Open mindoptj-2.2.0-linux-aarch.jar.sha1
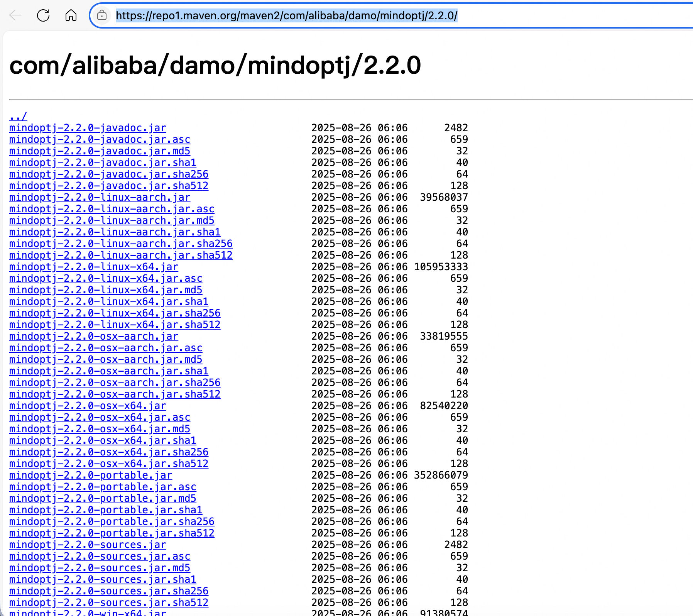Viewport: 693px width, 616px height. pos(115,232)
